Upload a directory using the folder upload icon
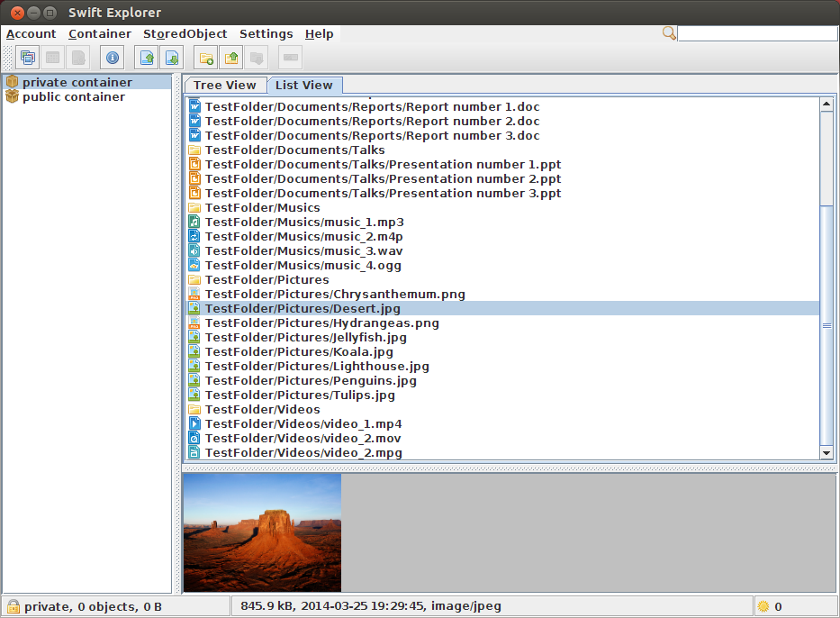This screenshot has width=840, height=618. coord(230,57)
